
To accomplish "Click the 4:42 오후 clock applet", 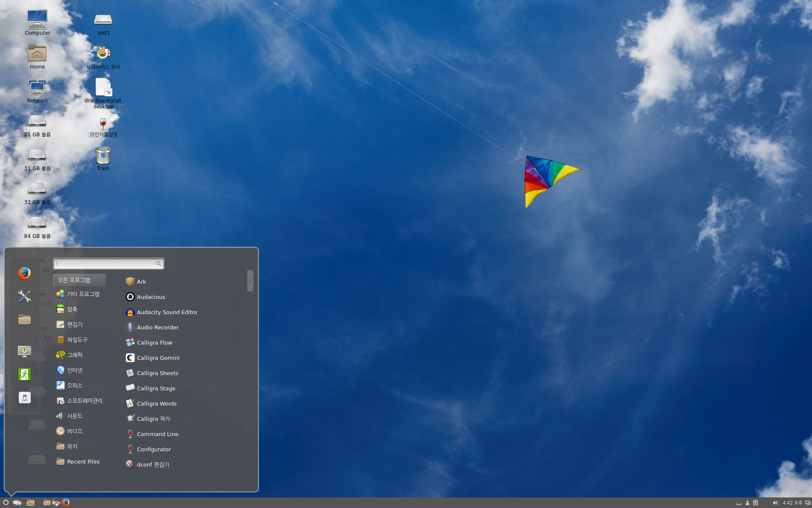I will pos(792,503).
